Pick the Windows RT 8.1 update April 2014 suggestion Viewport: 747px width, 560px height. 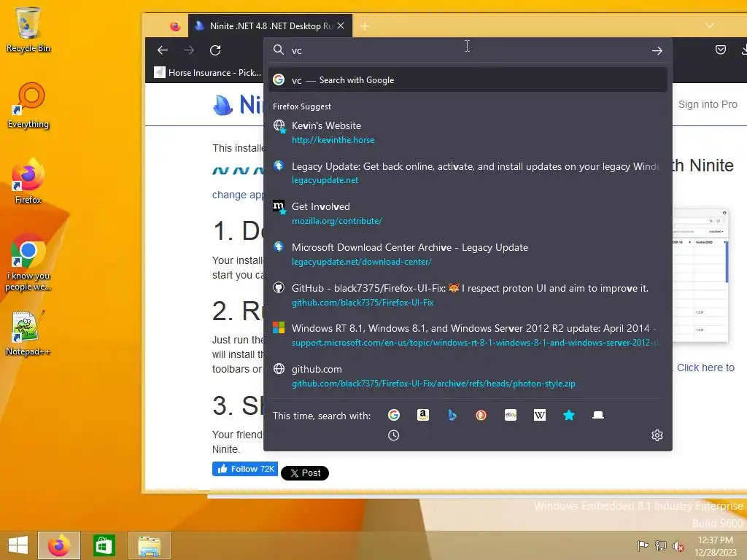click(x=468, y=335)
